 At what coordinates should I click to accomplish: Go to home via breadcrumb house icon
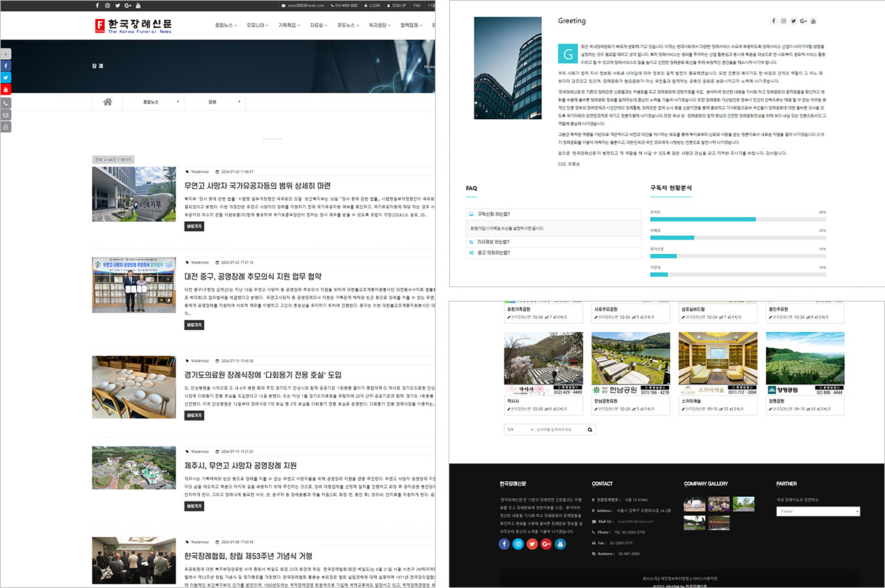[x=108, y=102]
